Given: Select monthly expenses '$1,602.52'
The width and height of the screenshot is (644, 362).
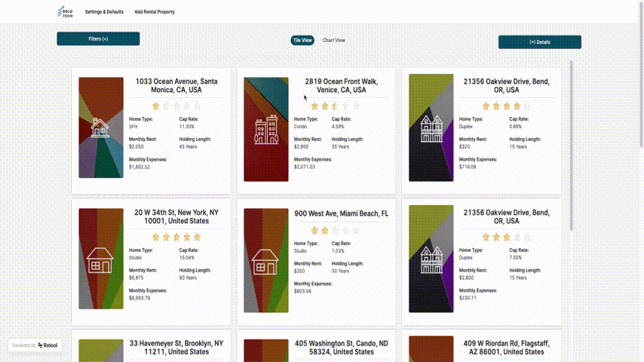Looking at the screenshot, I should pos(140,167).
